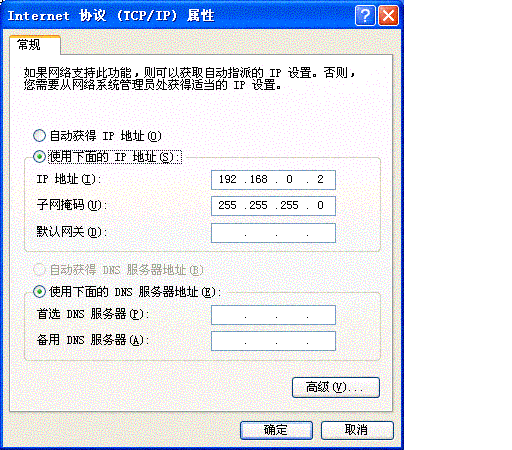
Task: Select 自动获得 IP 地址 radio button
Action: point(39,136)
